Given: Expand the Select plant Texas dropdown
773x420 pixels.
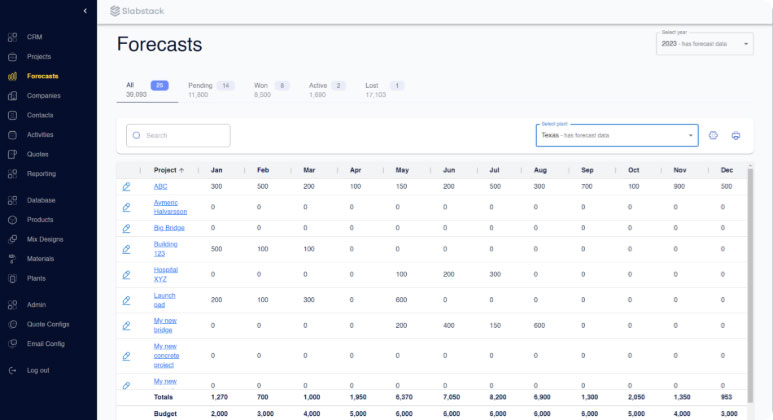Looking at the screenshot, I should (x=617, y=135).
